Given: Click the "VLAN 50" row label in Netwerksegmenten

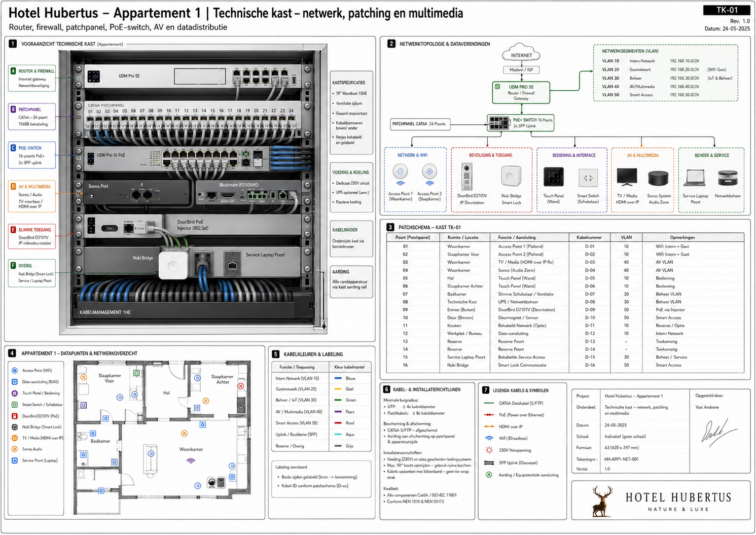Looking at the screenshot, I should point(610,95).
